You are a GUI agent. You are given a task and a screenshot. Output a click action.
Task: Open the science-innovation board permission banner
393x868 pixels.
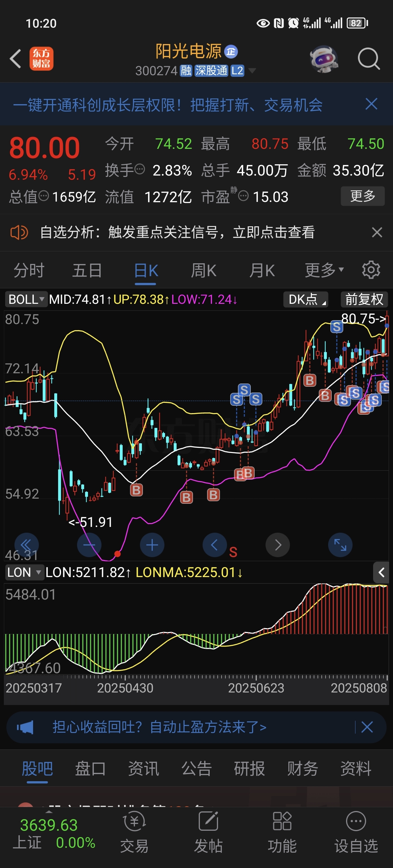(168, 105)
